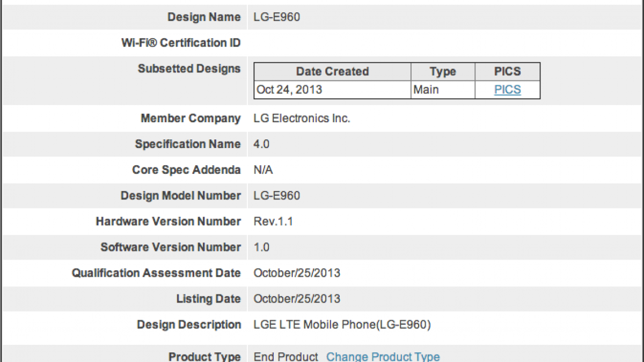
Task: Click the Type column header
Action: click(443, 72)
